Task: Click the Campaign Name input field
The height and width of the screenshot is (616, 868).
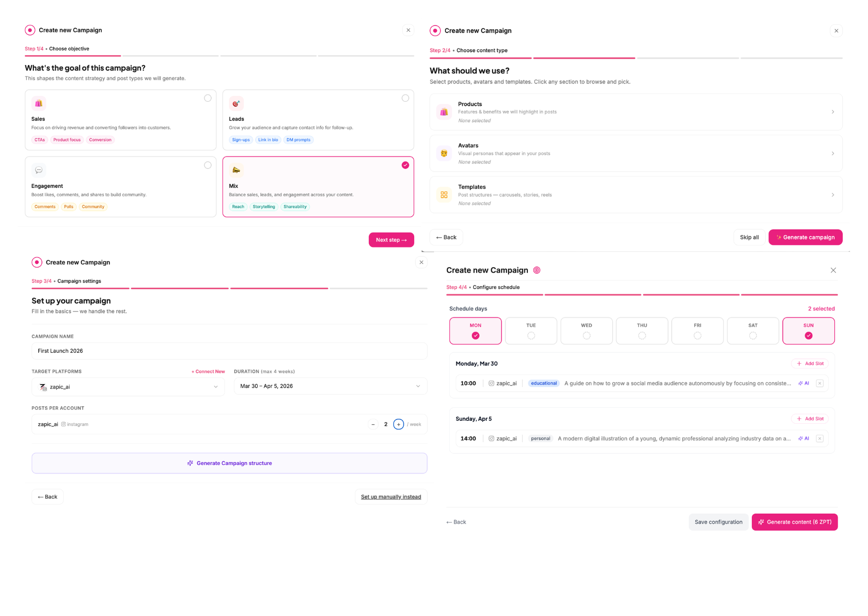Action: coord(229,351)
